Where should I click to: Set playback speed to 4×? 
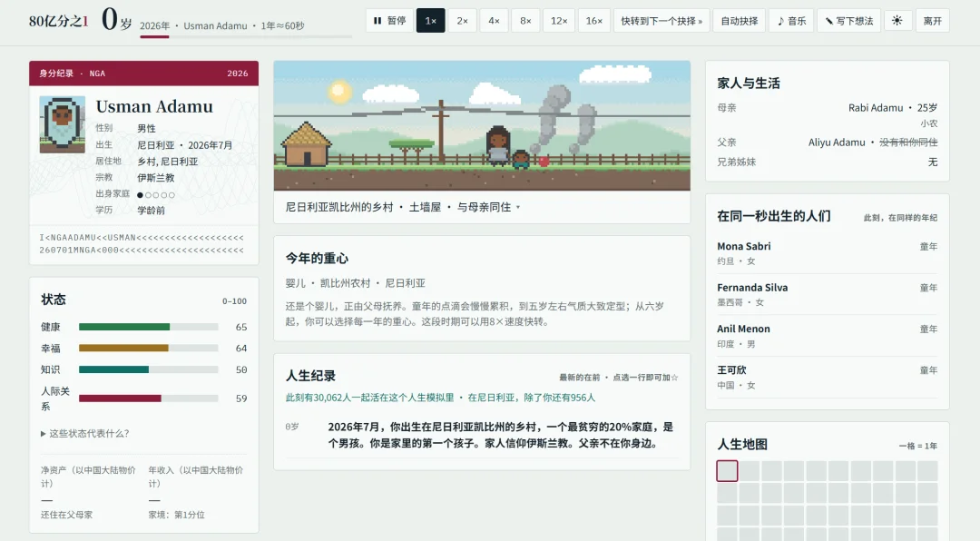point(494,21)
